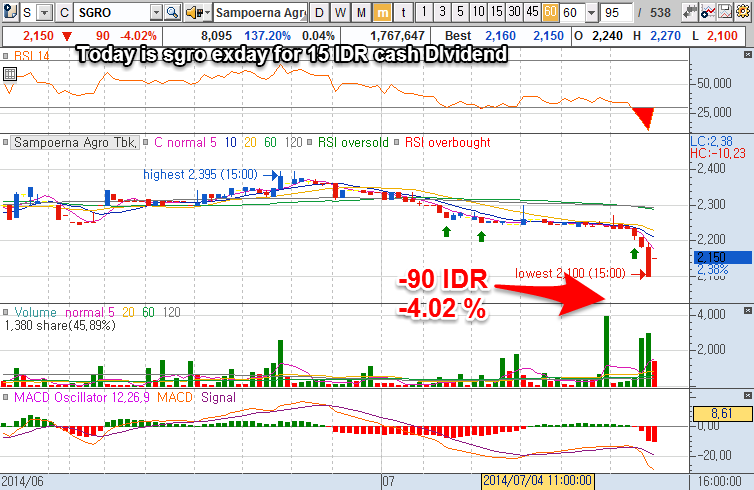The height and width of the screenshot is (490, 754).
Task: Close the MACD Oscillator panel
Action: click(747, 395)
